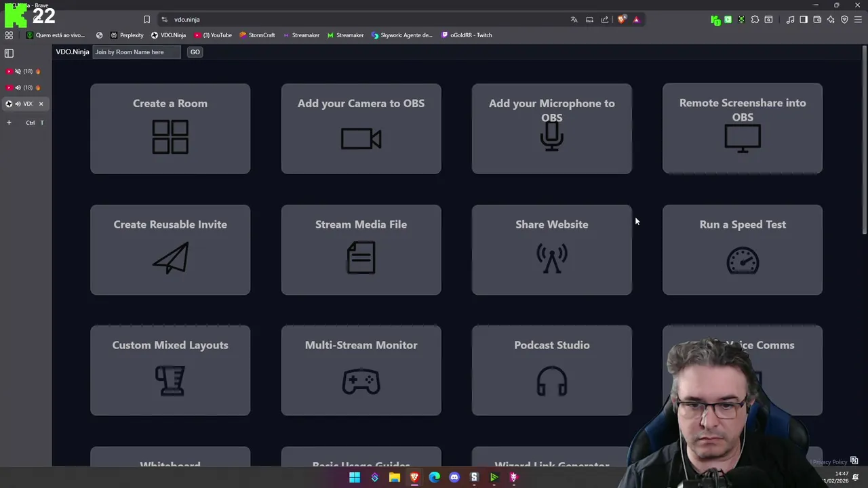Viewport: 868px width, 488px height.
Task: Open notifications bell in system tray
Action: tap(856, 477)
